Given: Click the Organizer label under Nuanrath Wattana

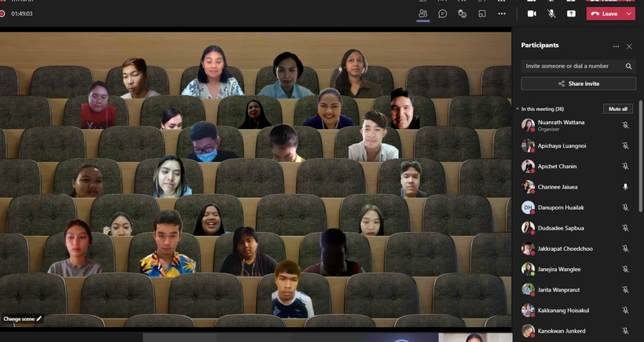Looking at the screenshot, I should (x=549, y=129).
